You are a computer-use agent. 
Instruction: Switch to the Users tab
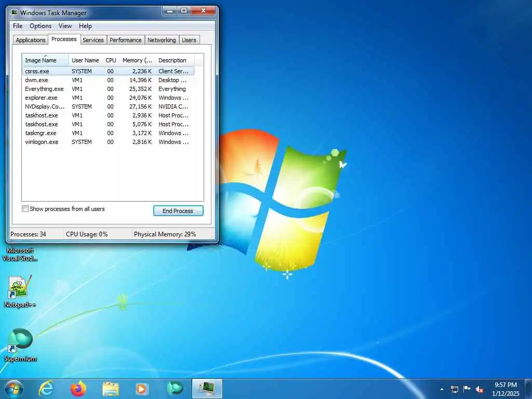pyautogui.click(x=189, y=40)
